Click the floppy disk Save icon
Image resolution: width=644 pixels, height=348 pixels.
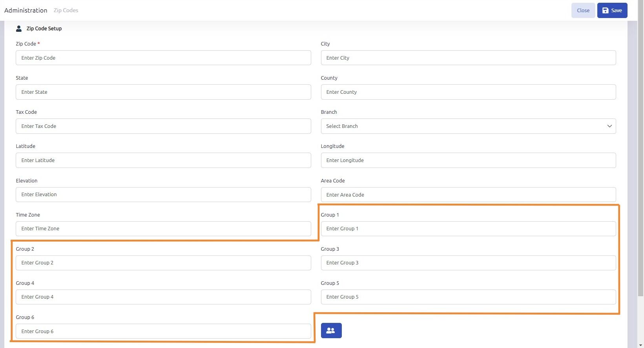[606, 11]
